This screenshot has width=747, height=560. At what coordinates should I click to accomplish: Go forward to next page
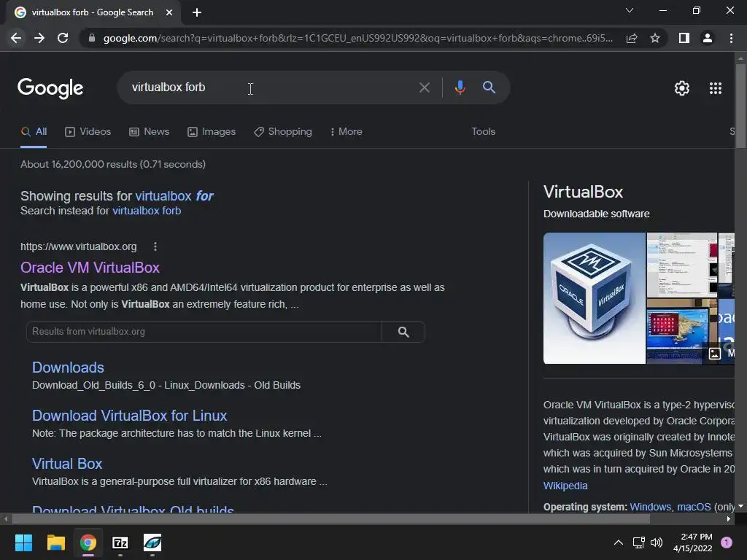(x=39, y=38)
